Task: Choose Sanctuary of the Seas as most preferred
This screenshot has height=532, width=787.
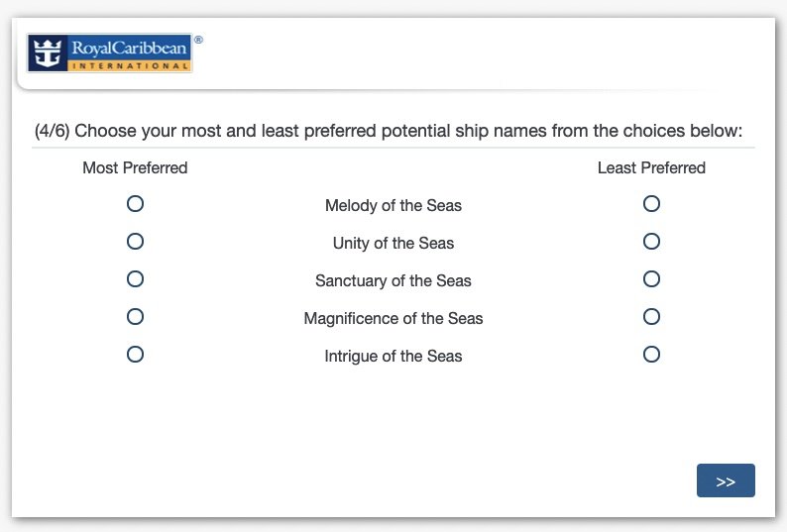Action: coord(135,279)
